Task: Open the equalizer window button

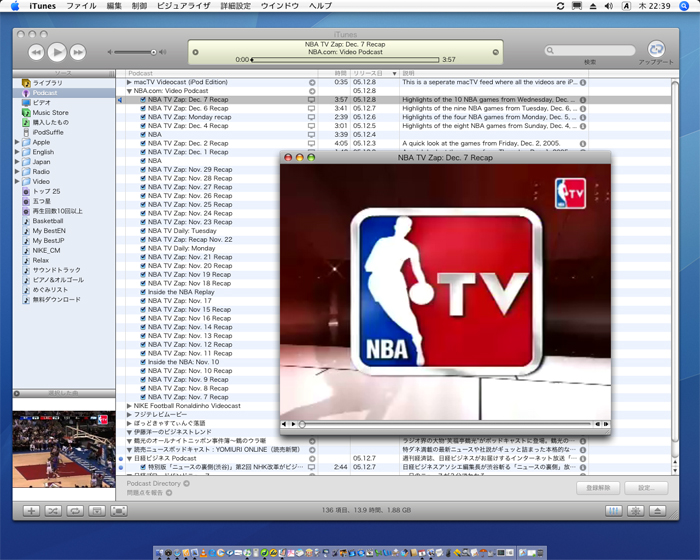Action: (x=614, y=510)
